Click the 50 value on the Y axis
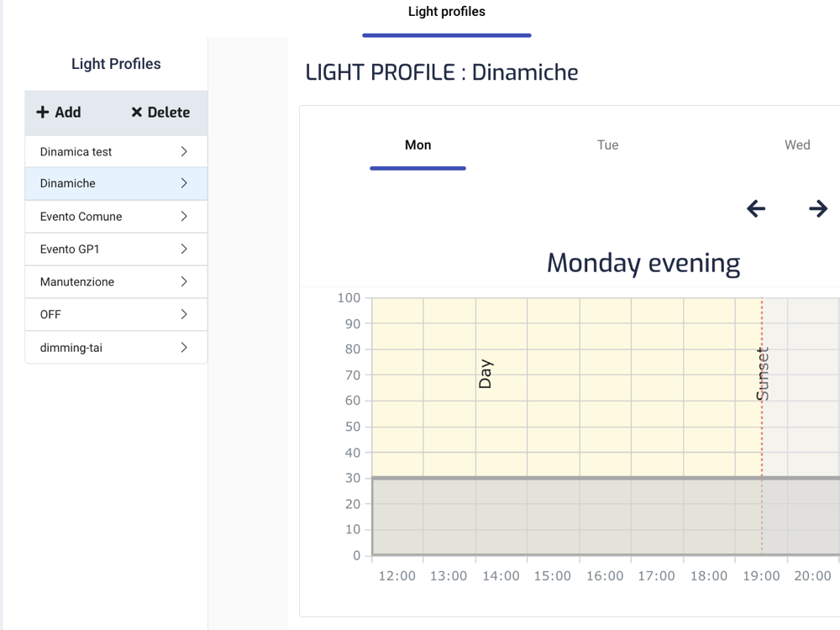This screenshot has width=840, height=630. click(353, 427)
